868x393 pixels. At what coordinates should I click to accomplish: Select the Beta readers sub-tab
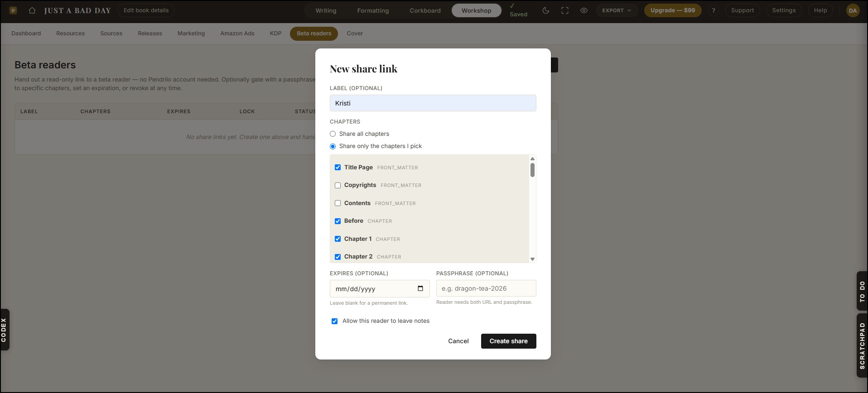coord(314,34)
